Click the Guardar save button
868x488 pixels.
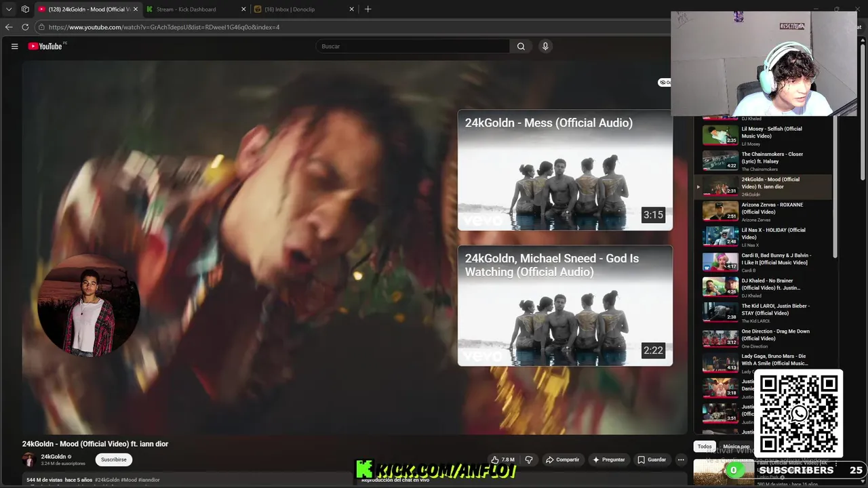[652, 460]
